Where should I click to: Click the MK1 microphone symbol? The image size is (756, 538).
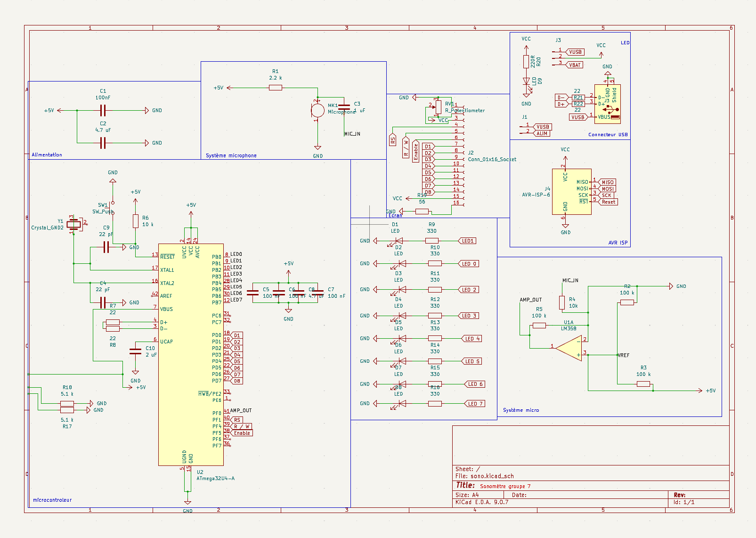coord(318,111)
